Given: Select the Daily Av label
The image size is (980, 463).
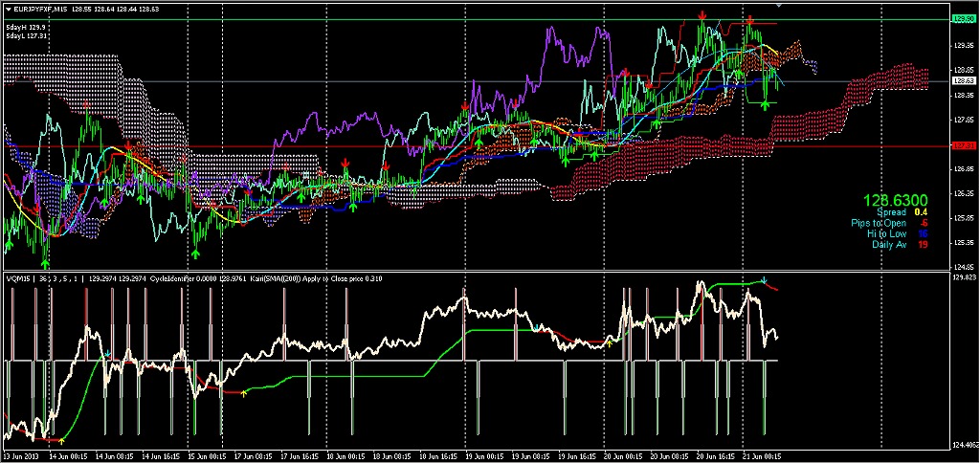Looking at the screenshot, I should [x=889, y=245].
